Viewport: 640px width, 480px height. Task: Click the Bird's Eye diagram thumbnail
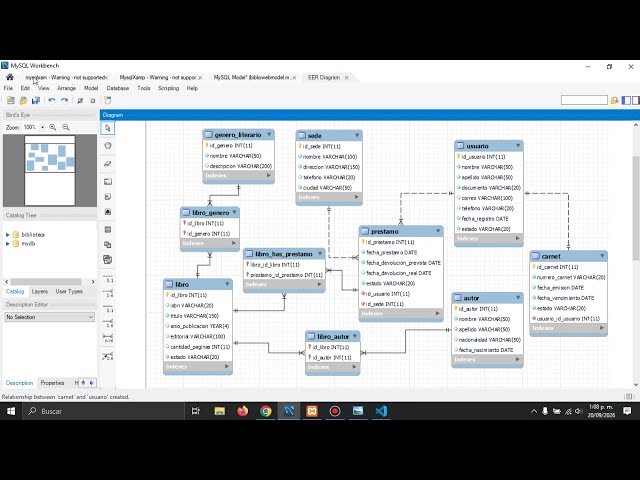click(x=50, y=171)
